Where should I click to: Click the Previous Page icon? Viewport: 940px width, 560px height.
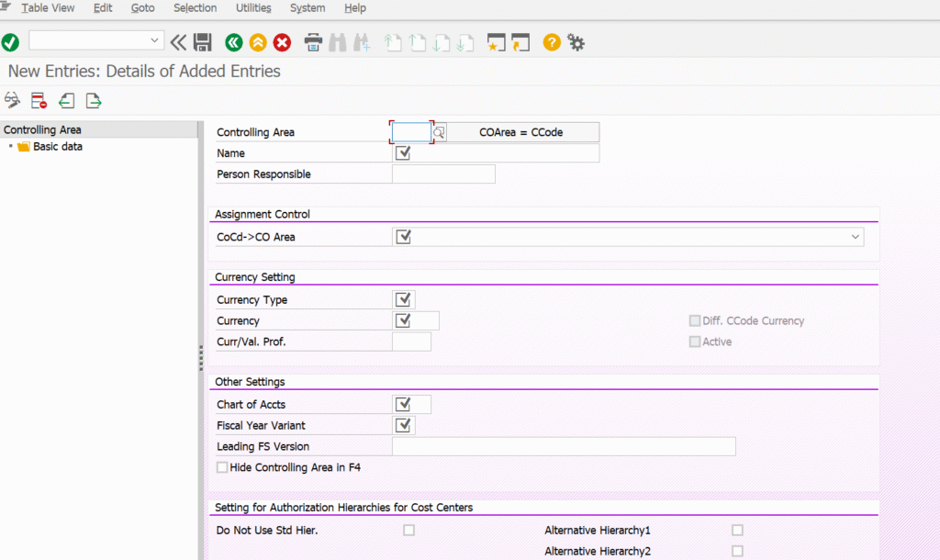click(418, 42)
